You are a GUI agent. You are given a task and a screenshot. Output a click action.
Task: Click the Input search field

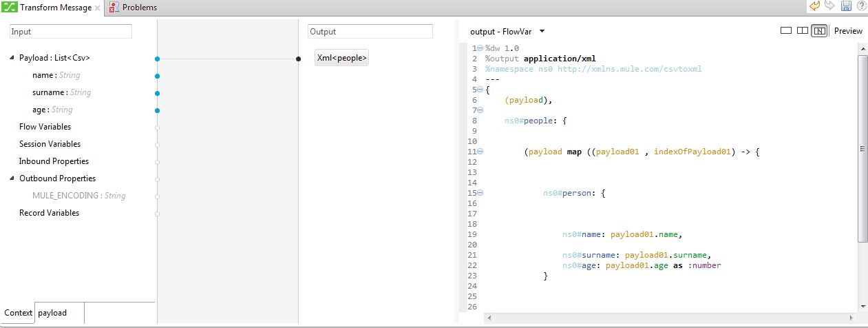(x=70, y=32)
